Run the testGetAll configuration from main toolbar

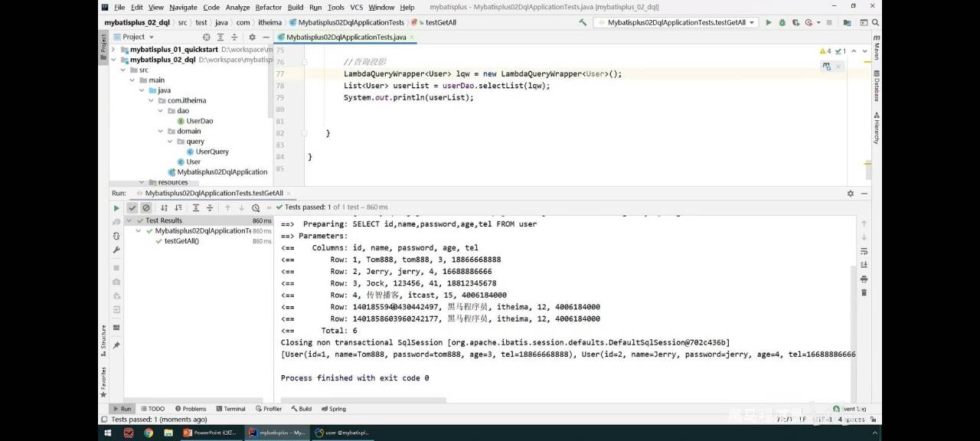[x=769, y=23]
